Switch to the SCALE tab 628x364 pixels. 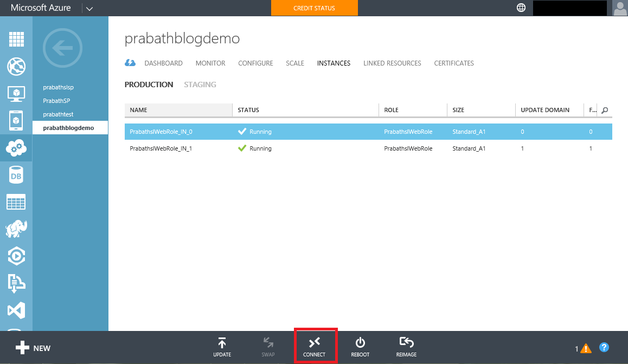[295, 63]
